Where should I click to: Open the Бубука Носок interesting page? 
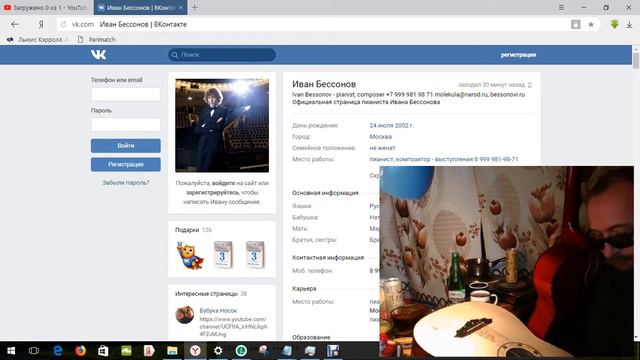pyautogui.click(x=218, y=311)
